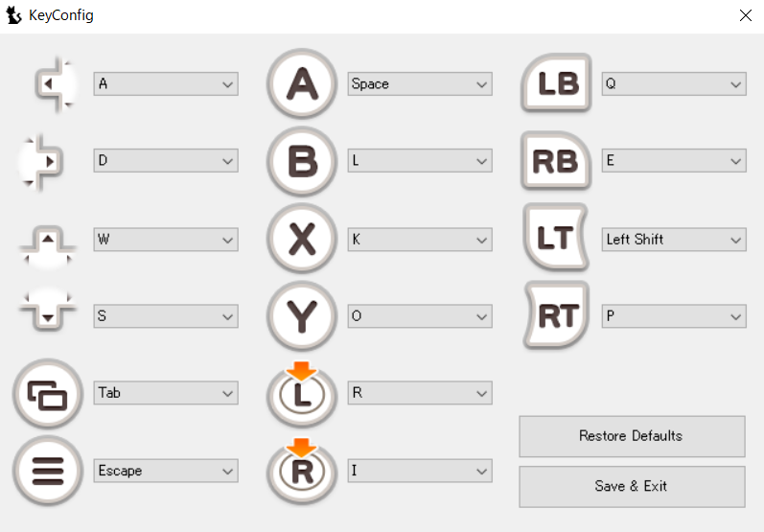Click the round Y button icon
The height and width of the screenshot is (532, 764).
302,316
